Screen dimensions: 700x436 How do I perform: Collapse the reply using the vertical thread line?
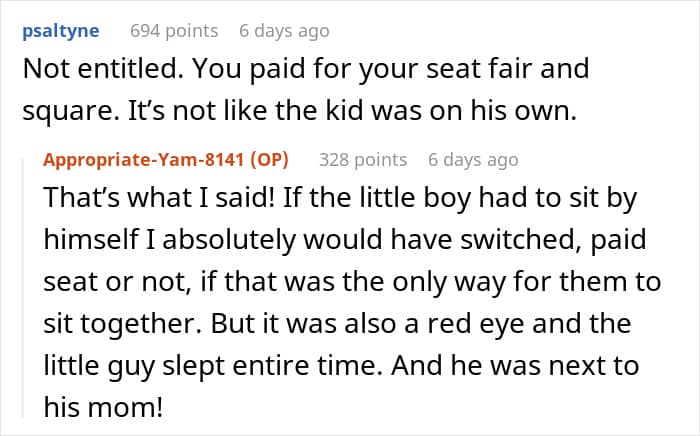pos(23,288)
